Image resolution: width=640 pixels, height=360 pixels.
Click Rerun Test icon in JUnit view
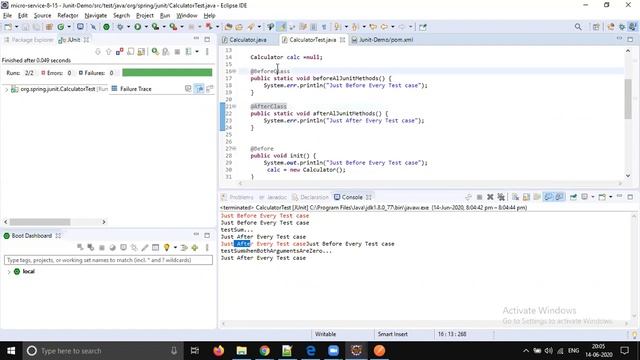tap(155, 52)
